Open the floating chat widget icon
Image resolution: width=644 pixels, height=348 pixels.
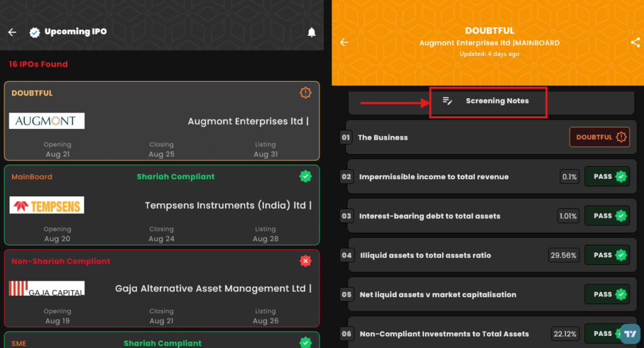coord(630,334)
